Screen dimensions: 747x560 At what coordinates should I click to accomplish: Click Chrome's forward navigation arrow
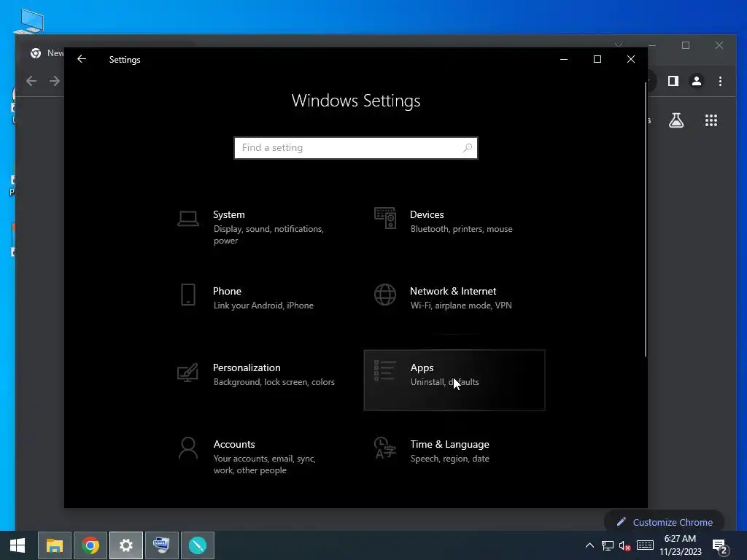tap(55, 81)
